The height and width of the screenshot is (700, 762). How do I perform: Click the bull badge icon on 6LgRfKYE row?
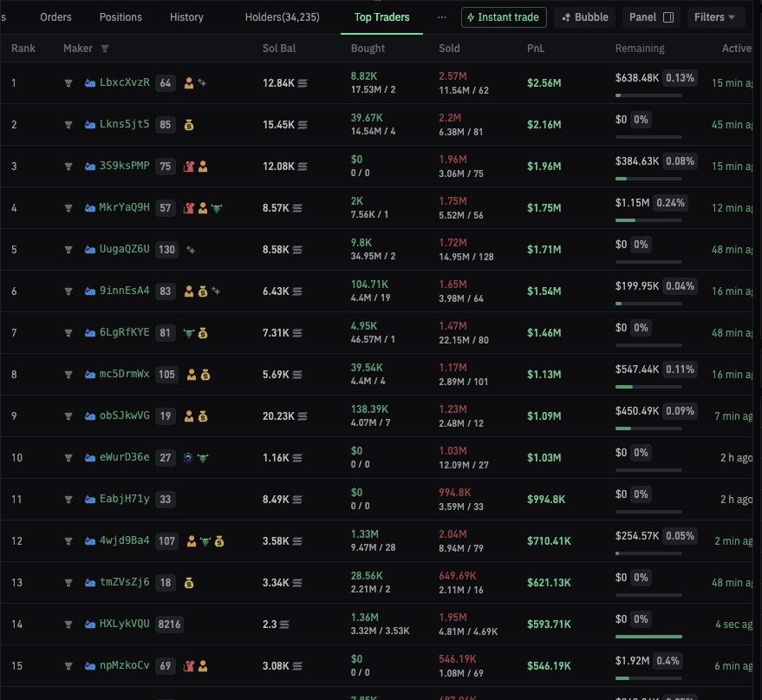point(189,333)
